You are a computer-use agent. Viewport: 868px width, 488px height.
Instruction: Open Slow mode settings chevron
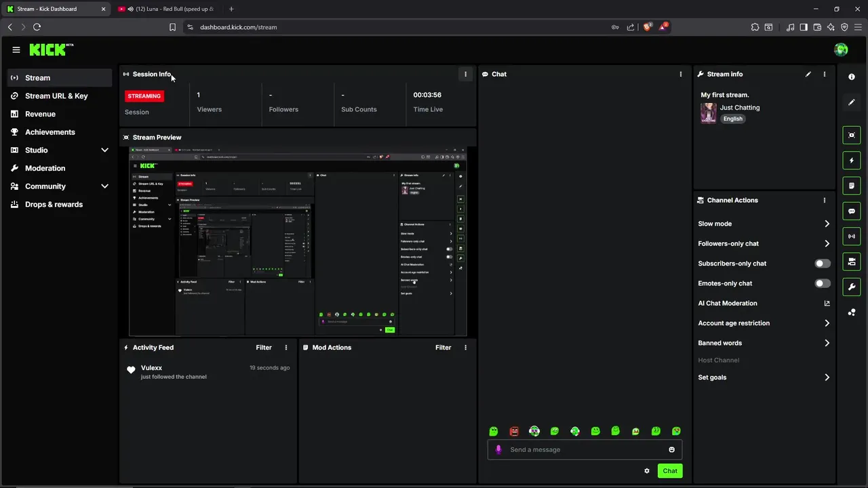coord(827,224)
